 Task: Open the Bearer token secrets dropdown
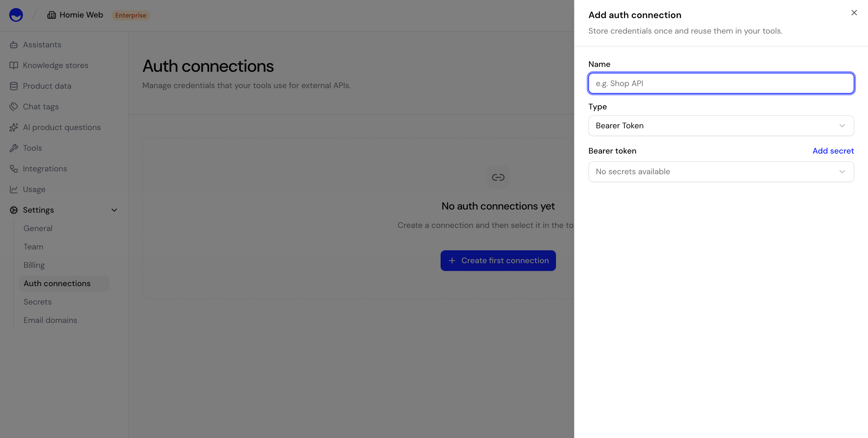721,171
